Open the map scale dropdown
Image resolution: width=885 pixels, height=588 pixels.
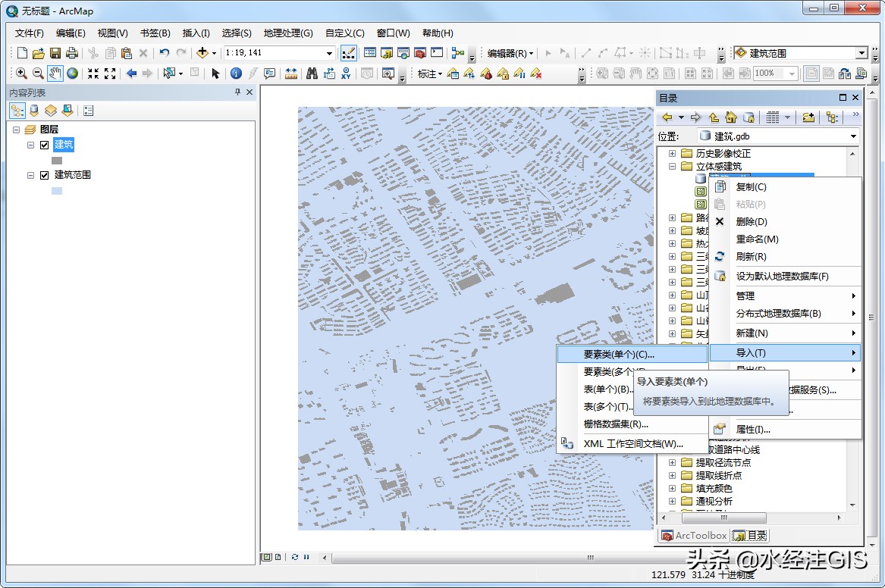click(x=330, y=53)
